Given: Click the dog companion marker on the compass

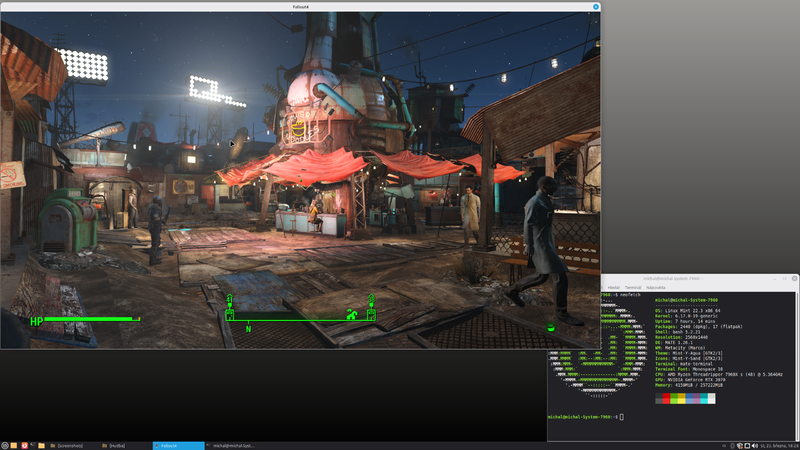Looking at the screenshot, I should click(x=352, y=314).
